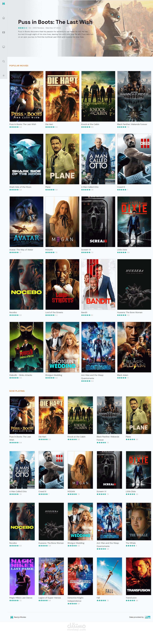The image size is (153, 644).
Task: Open the featured Puss in Boots hero title
Action: (55, 22)
